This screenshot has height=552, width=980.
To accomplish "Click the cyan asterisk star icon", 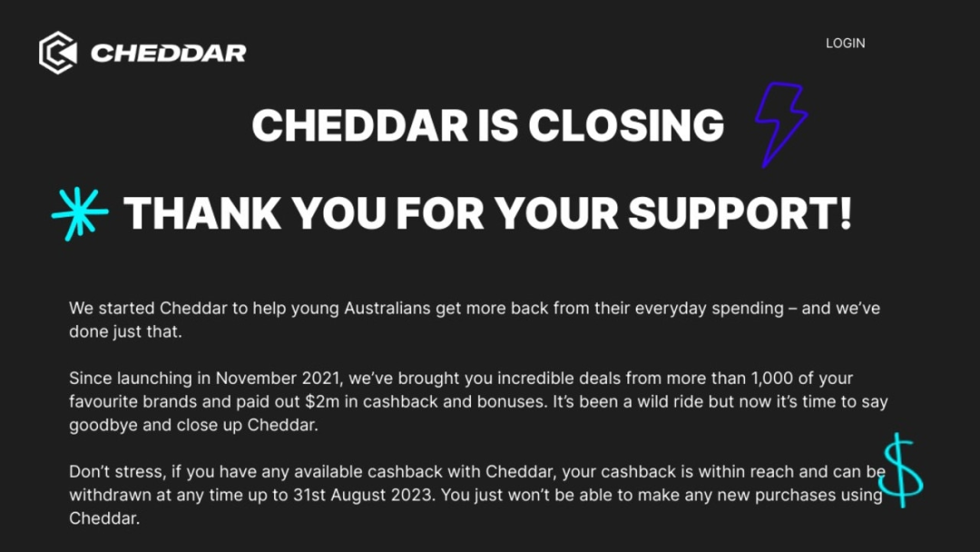I will pos(79,213).
